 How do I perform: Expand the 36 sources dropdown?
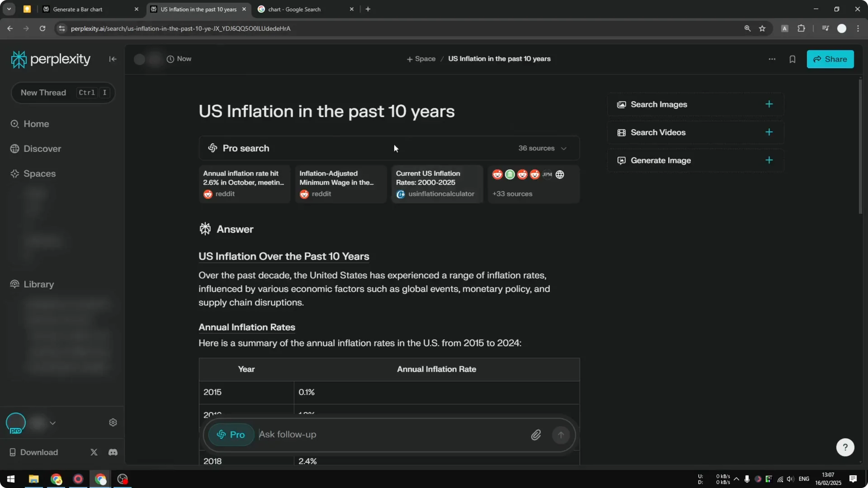coord(542,148)
